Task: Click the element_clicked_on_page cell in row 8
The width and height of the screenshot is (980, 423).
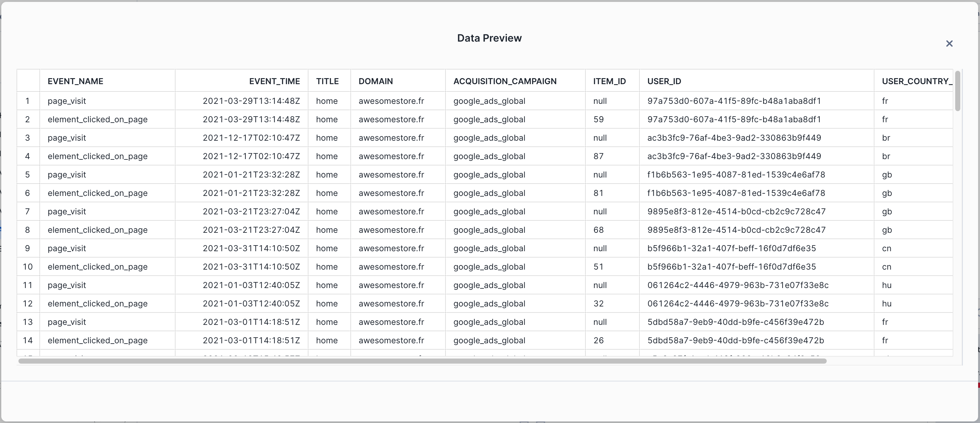Action: coord(97,230)
